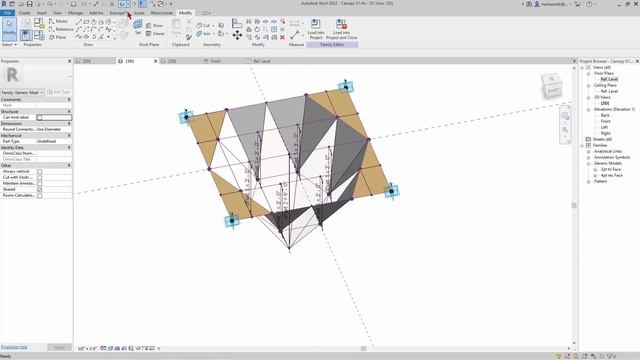Viewport: 640px width, 360px height.
Task: Toggle Always vertical checkbox
Action: (x=40, y=171)
